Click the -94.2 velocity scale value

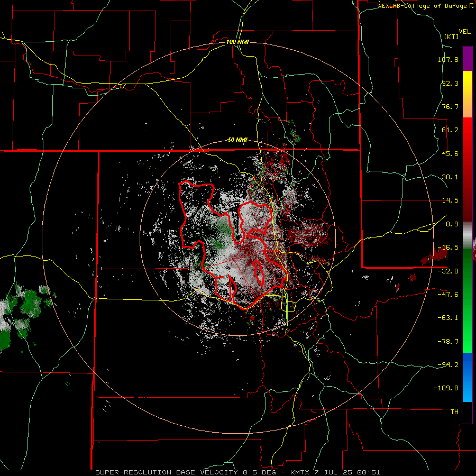(448, 365)
